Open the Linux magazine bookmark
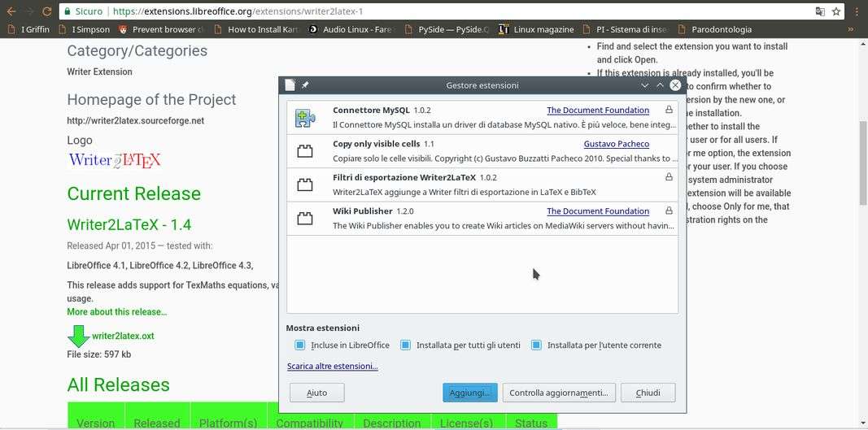 [x=536, y=29]
